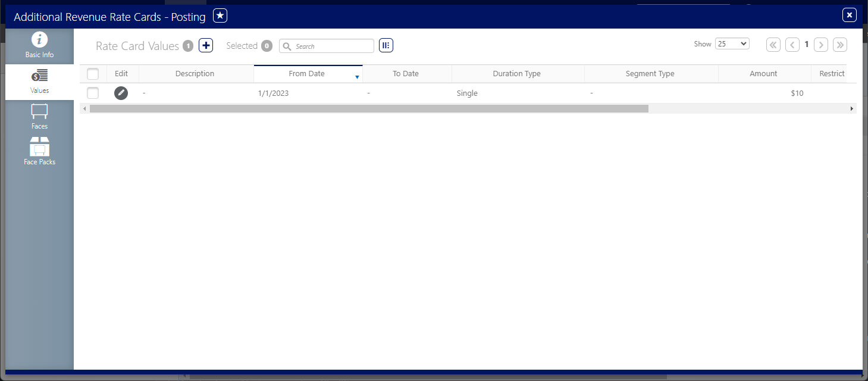Sort by the From Date column header
Image resolution: width=868 pixels, height=381 pixels.
click(307, 74)
